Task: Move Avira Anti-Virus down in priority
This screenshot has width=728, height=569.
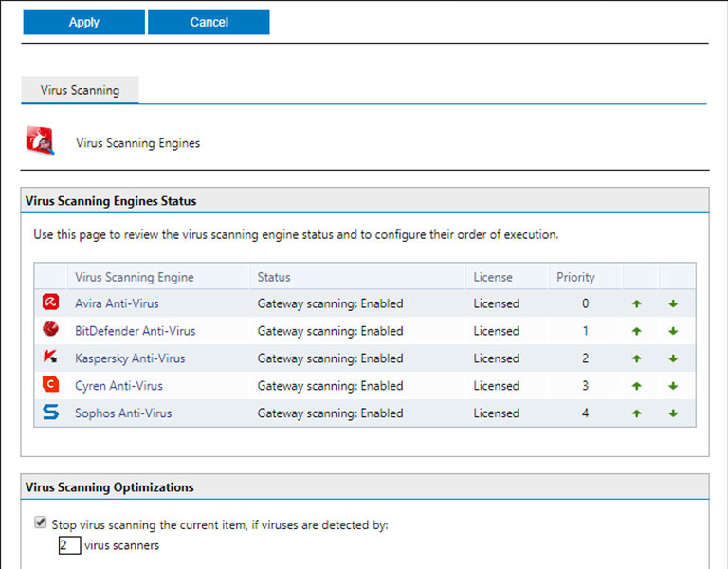Action: point(673,303)
